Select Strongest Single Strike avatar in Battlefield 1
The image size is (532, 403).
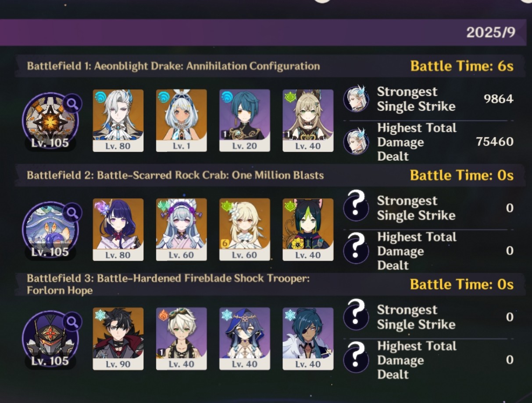(x=356, y=99)
